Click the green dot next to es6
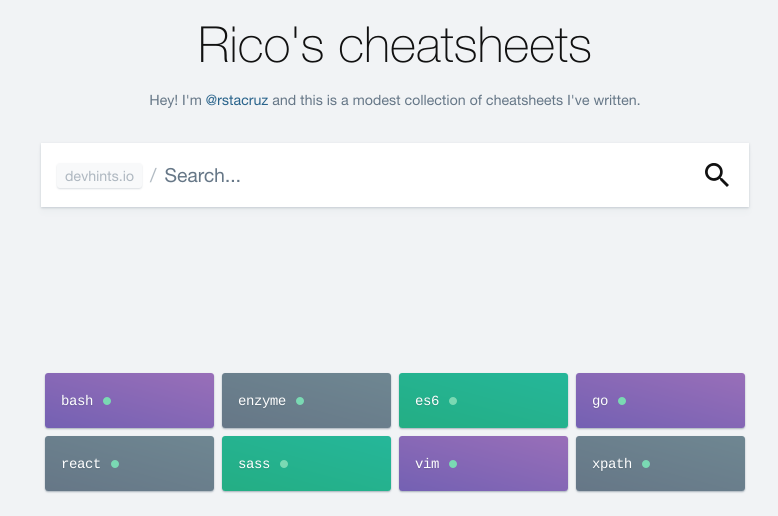778x516 pixels. [x=453, y=401]
